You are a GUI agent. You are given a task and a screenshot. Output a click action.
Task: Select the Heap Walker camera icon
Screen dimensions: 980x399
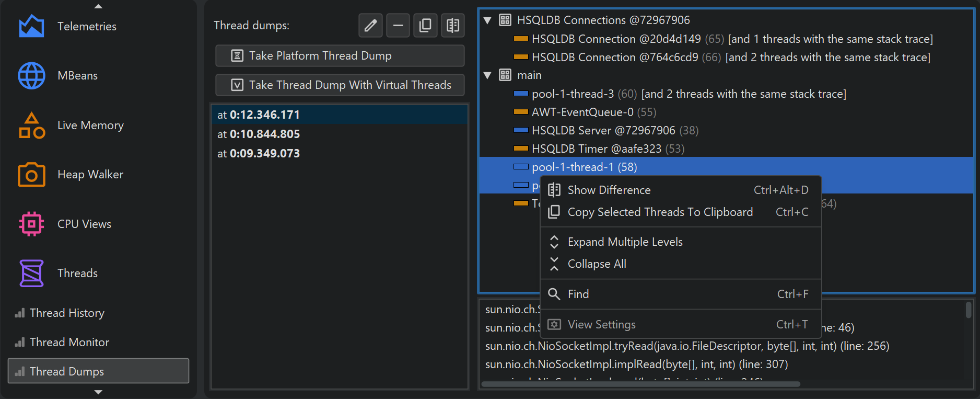pos(31,175)
